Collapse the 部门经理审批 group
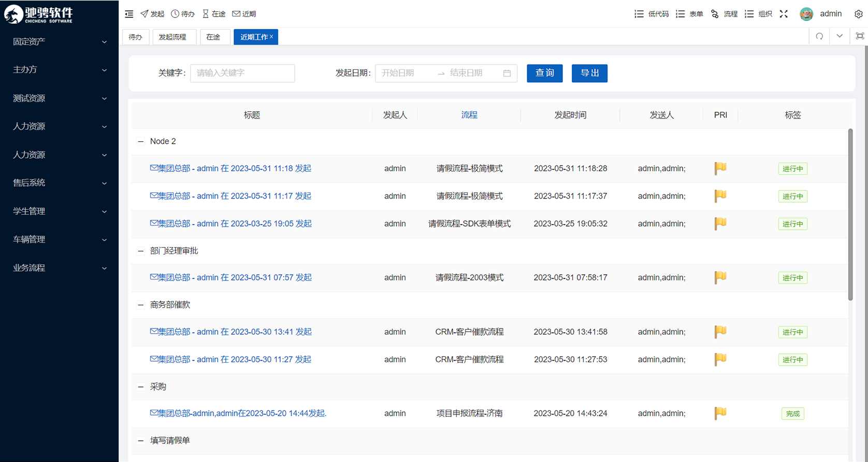The image size is (868, 462). coord(140,251)
